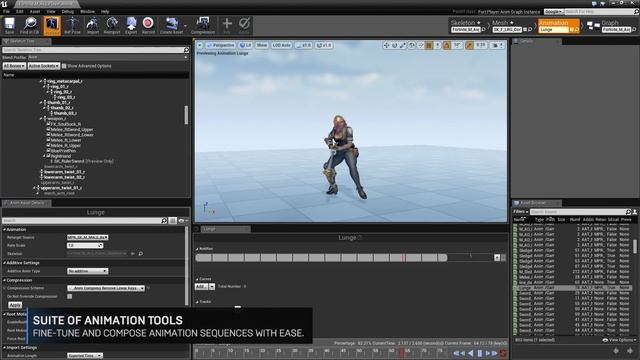
Task: Select the rotate gizmo icon in viewport
Action: click(395, 45)
